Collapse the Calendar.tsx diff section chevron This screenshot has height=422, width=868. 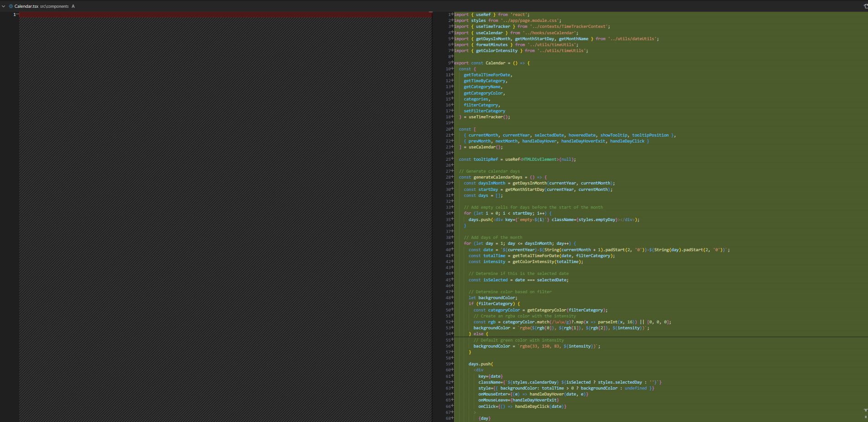pyautogui.click(x=4, y=6)
